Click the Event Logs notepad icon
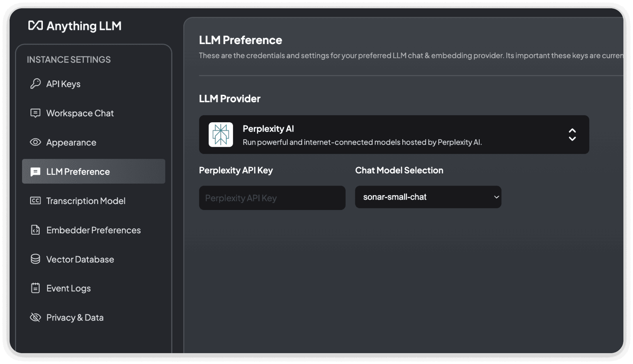 [35, 288]
